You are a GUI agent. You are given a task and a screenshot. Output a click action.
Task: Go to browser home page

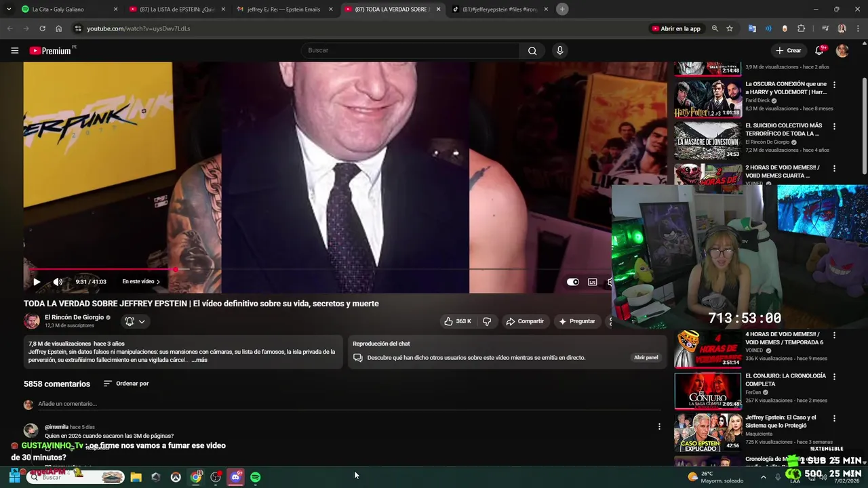58,28
